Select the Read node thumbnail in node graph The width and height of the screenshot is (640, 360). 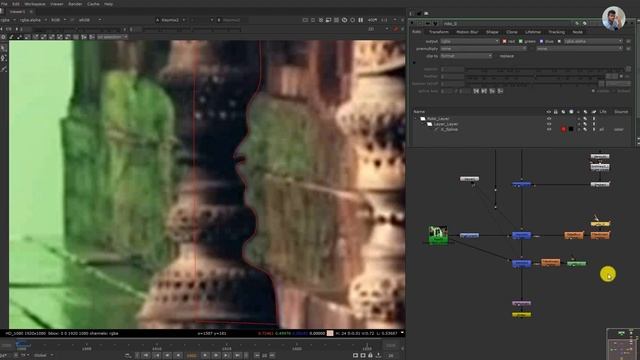click(x=438, y=235)
